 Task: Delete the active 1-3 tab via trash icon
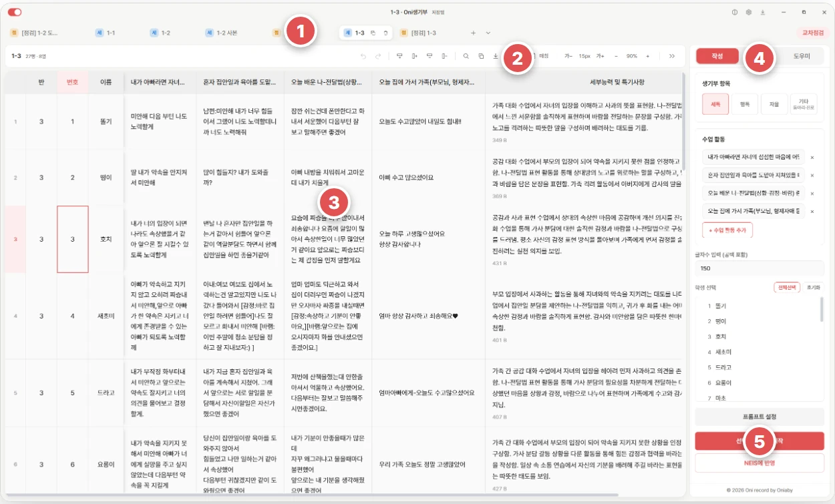(x=385, y=33)
